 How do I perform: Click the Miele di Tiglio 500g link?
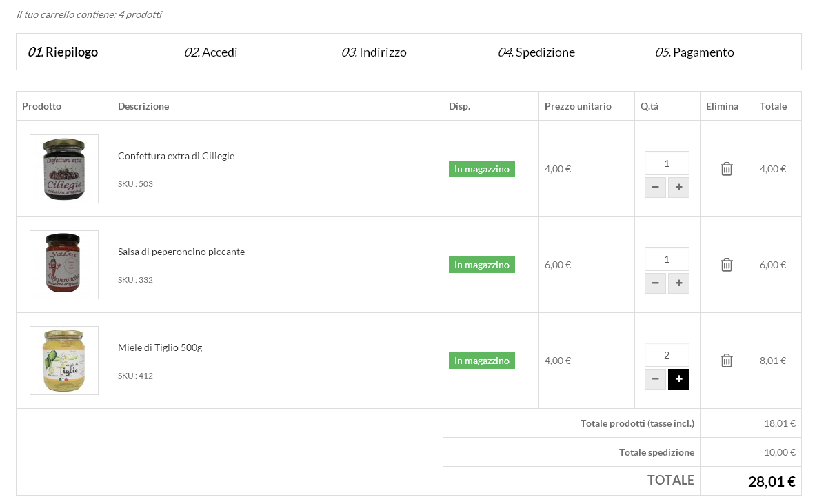click(x=160, y=347)
